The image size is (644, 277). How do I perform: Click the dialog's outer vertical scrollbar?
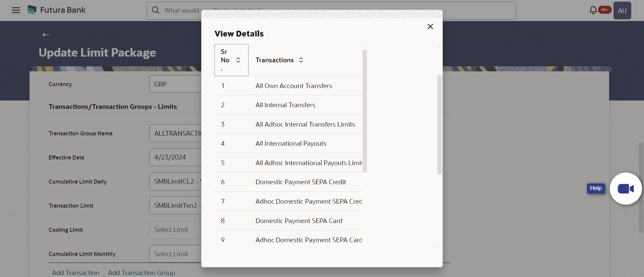pyautogui.click(x=439, y=125)
